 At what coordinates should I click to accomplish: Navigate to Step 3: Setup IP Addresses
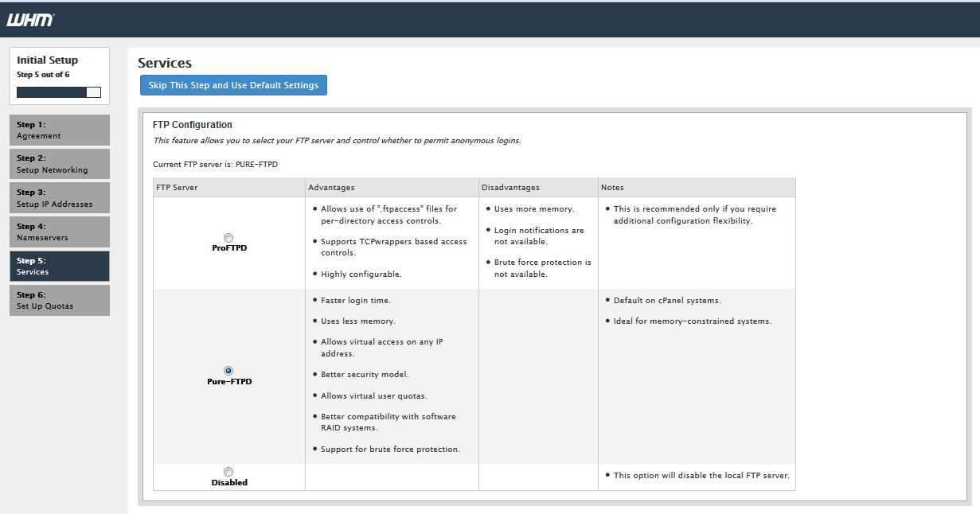[60, 198]
